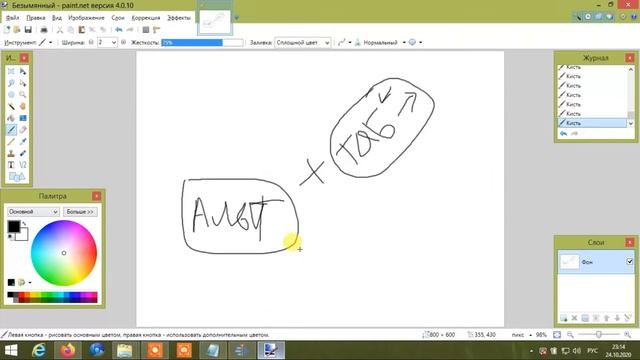Viewport: 640px width, 360px height.
Task: Open the Изображение menu
Action: [x=86, y=18]
